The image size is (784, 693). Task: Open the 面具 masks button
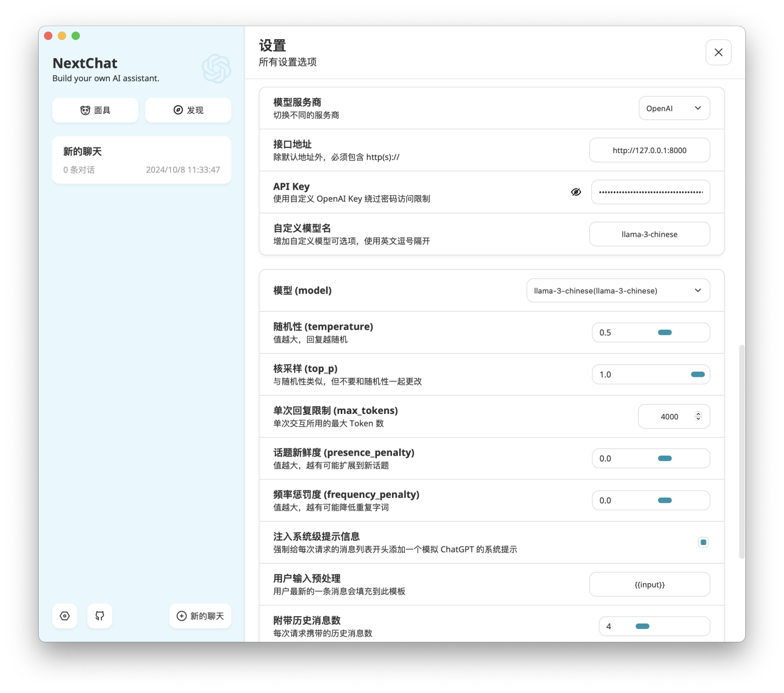coord(95,110)
